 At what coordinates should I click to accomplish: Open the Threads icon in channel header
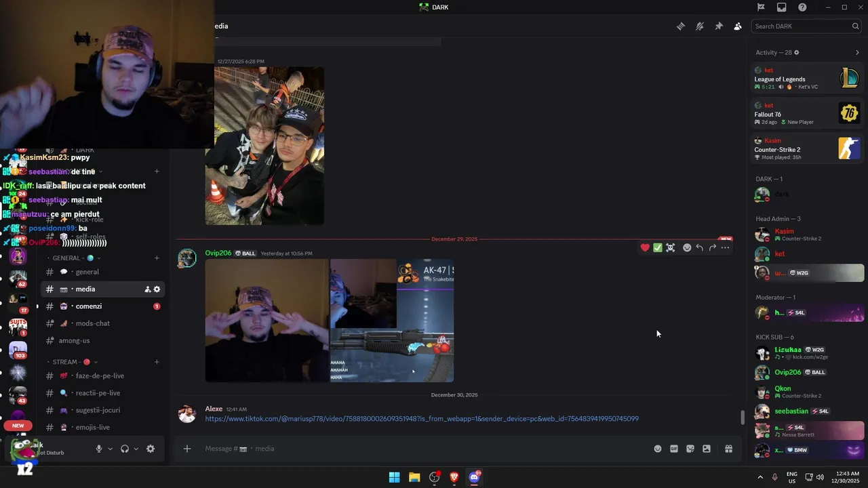point(680,26)
